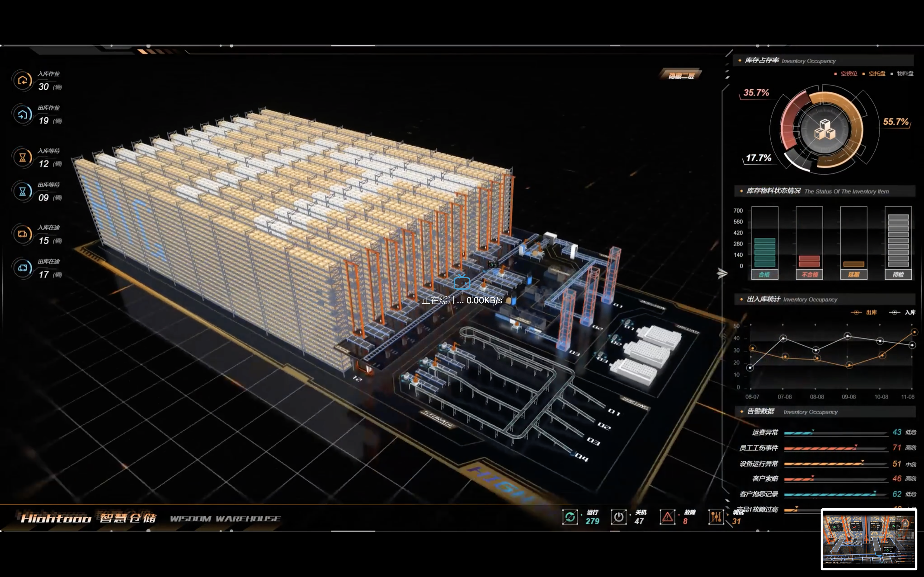Click the inbound in-transit truck icon
This screenshot has height=577, width=924.
tap(23, 234)
